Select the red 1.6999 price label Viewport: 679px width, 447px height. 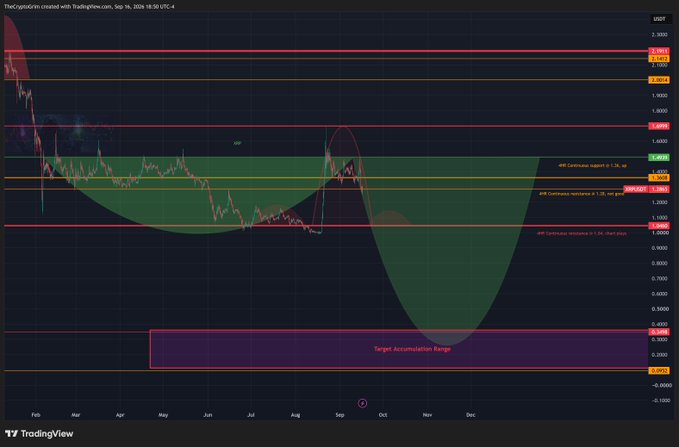(x=659, y=126)
